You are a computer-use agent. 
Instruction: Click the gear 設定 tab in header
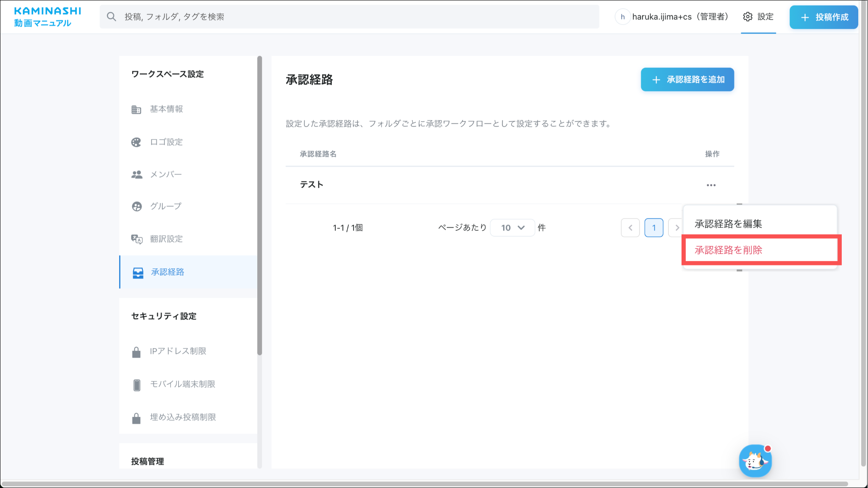758,17
